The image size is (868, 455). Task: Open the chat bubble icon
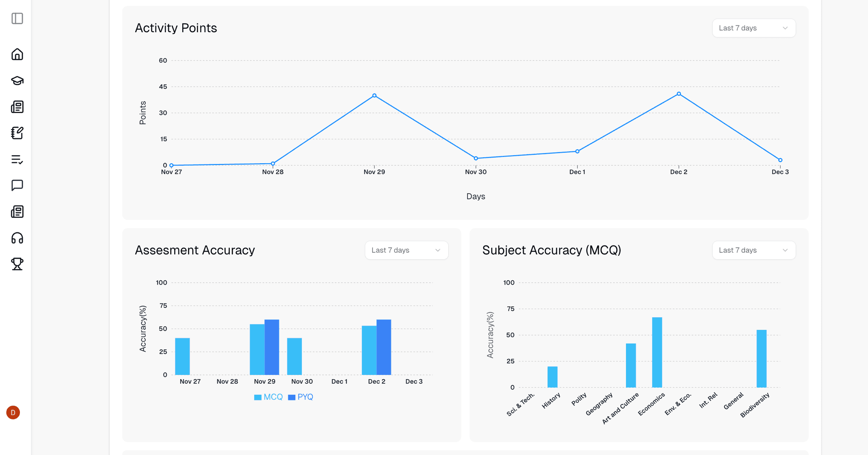17,185
